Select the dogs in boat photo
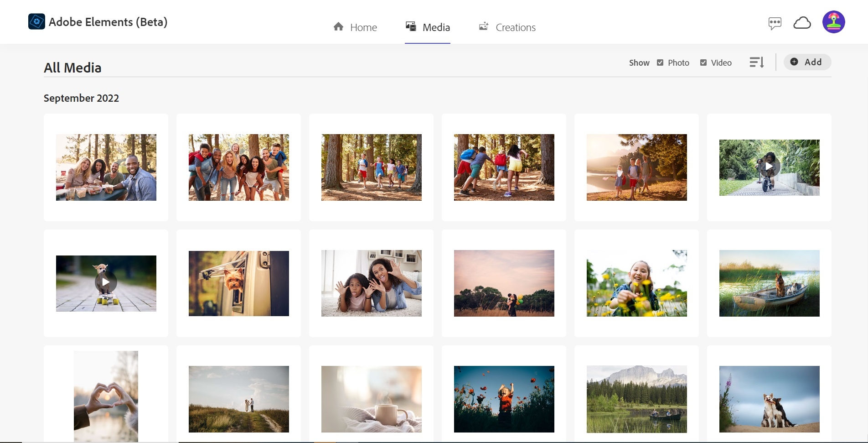Image resolution: width=868 pixels, height=443 pixels. (769, 283)
